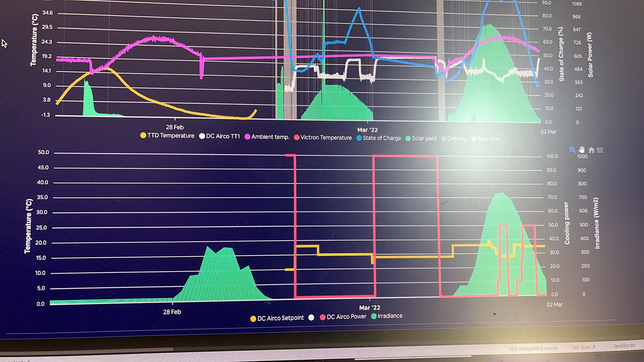The image size is (644, 362).
Task: Click the State of Charge (%) axis title
Action: (561, 54)
